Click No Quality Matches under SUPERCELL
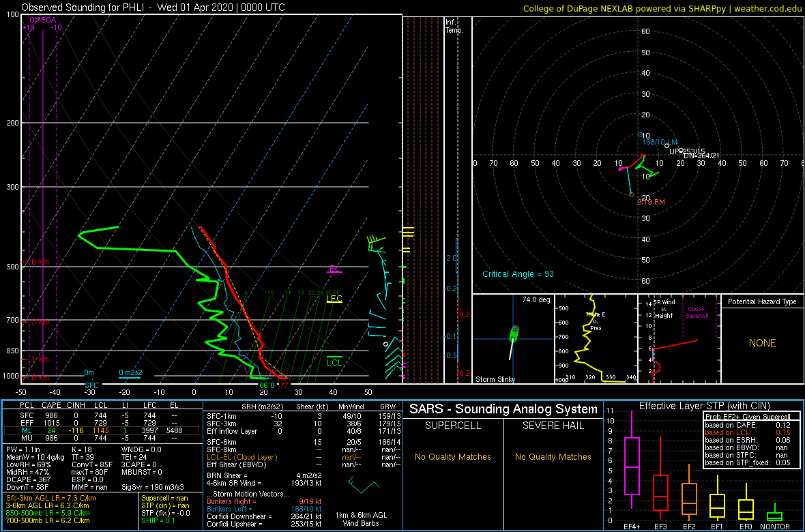Viewport: 805px width, 532px height. (454, 456)
